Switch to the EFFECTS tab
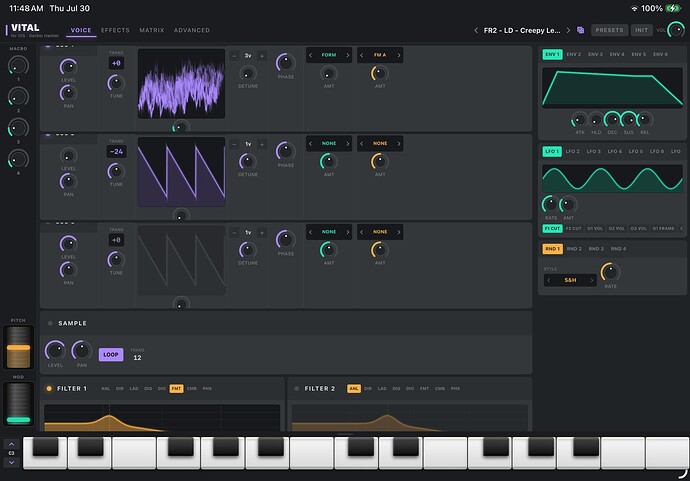 [x=115, y=30]
